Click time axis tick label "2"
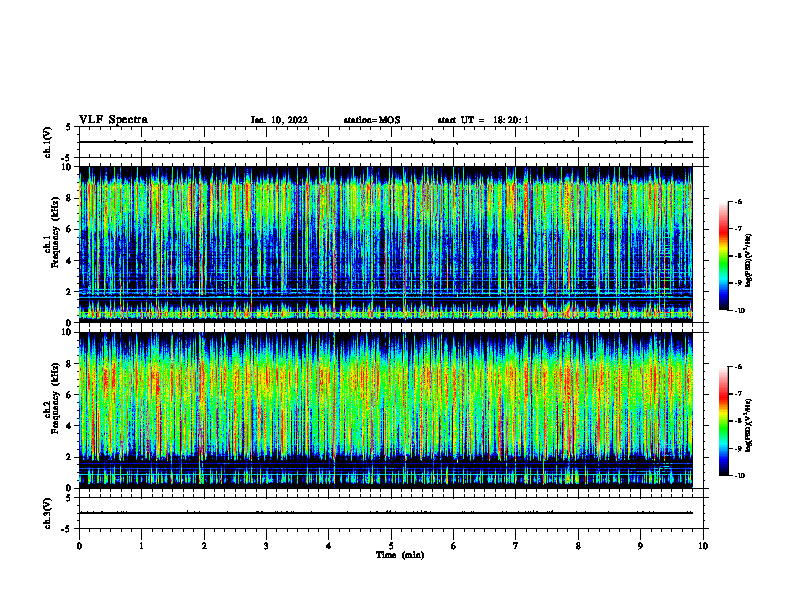 204,546
